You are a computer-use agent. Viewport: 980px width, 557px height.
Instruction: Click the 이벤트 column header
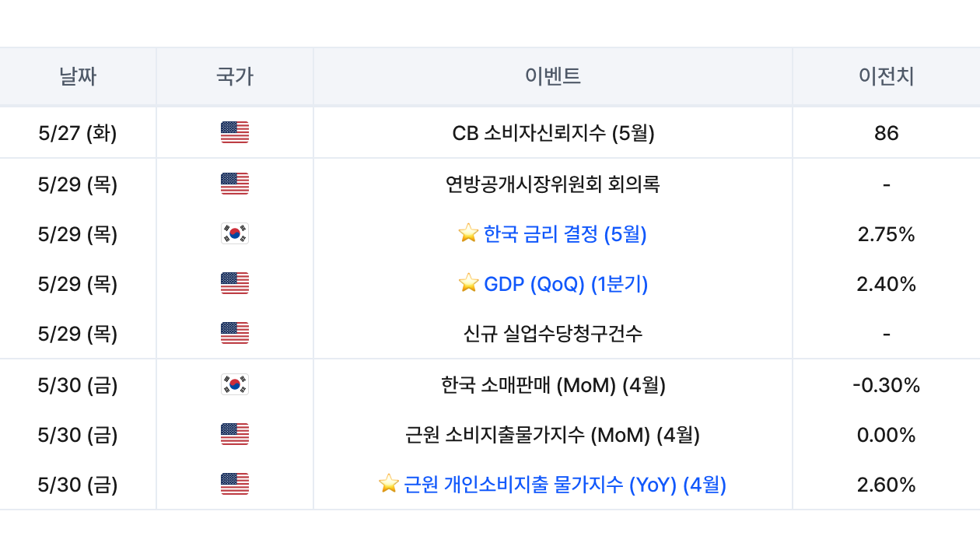pos(552,76)
